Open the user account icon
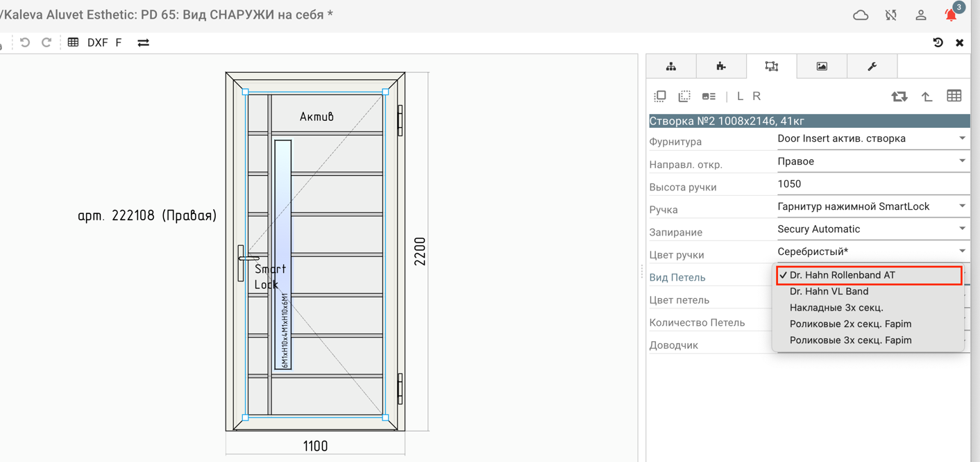 coord(921,15)
